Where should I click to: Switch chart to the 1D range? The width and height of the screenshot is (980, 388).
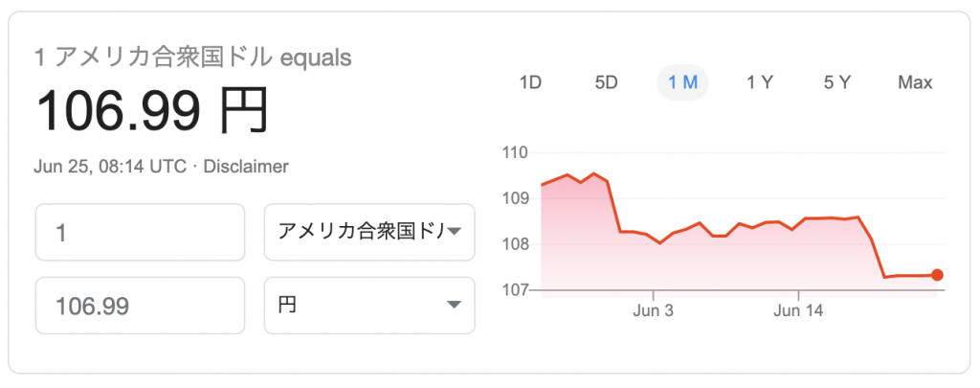coord(530,82)
